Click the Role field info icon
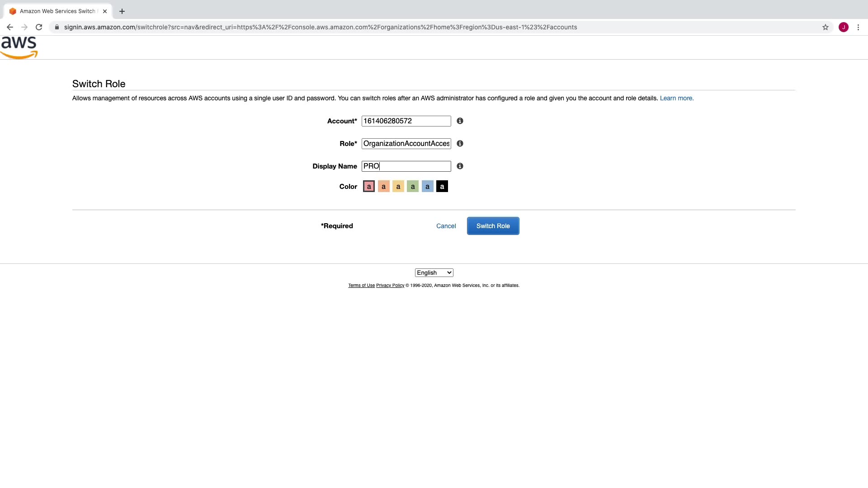The width and height of the screenshot is (868, 488). pyautogui.click(x=460, y=144)
